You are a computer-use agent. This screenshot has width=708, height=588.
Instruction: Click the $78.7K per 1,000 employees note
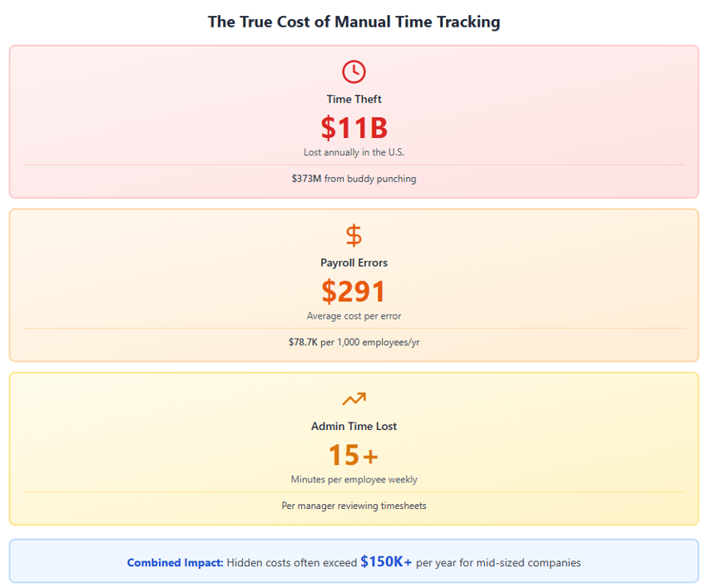[354, 342]
